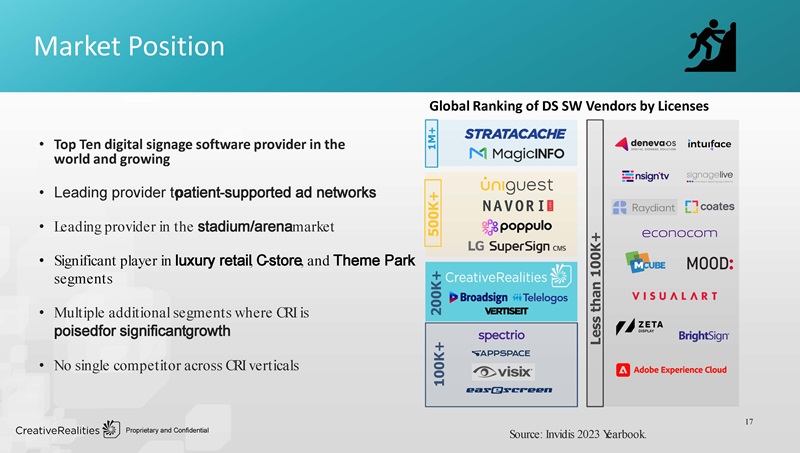Click the MagicINFO logo
Image resolution: width=800 pixels, height=453 pixels.
pos(516,154)
